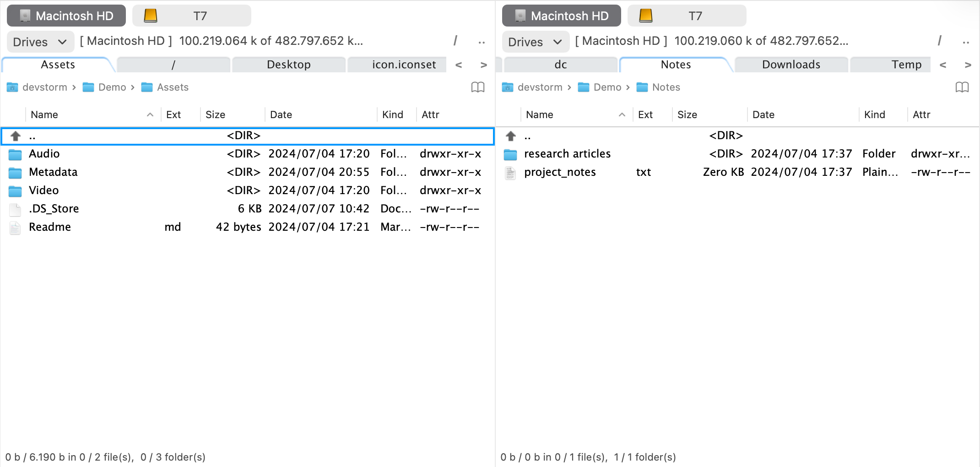Click the root / path button, left pane
This screenshot has height=467, width=980.
click(x=455, y=41)
